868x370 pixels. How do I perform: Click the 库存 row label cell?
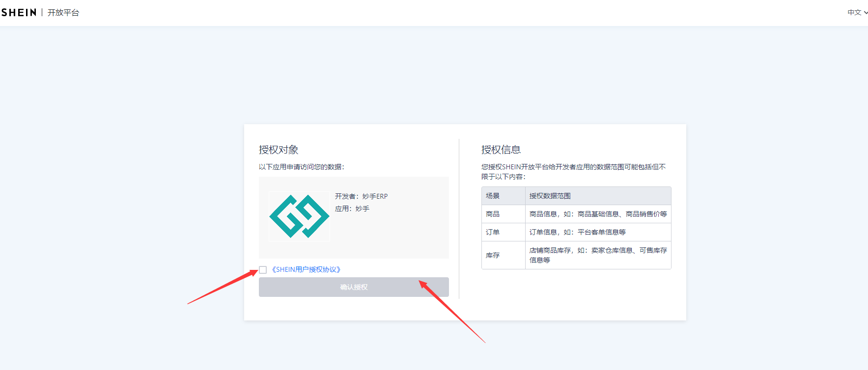coord(504,255)
